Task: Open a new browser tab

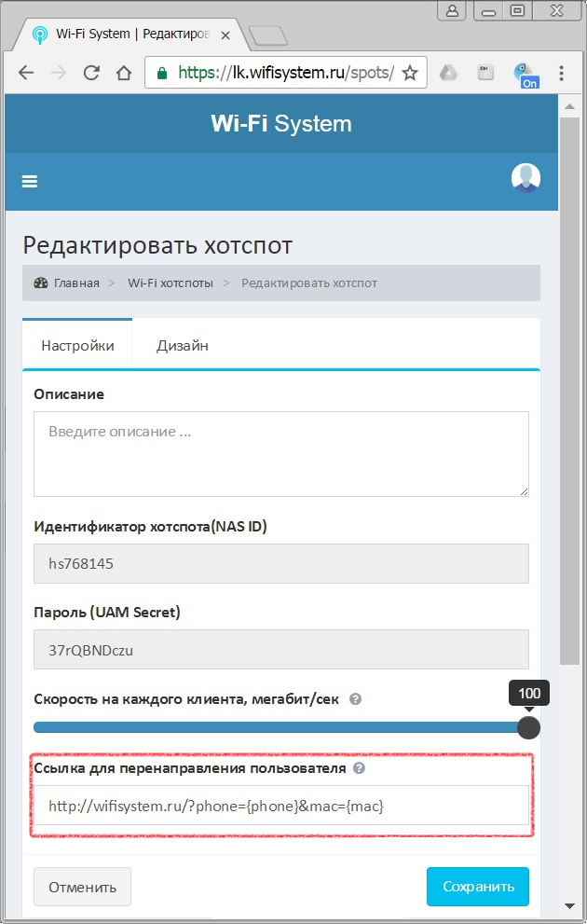Action: (x=268, y=36)
